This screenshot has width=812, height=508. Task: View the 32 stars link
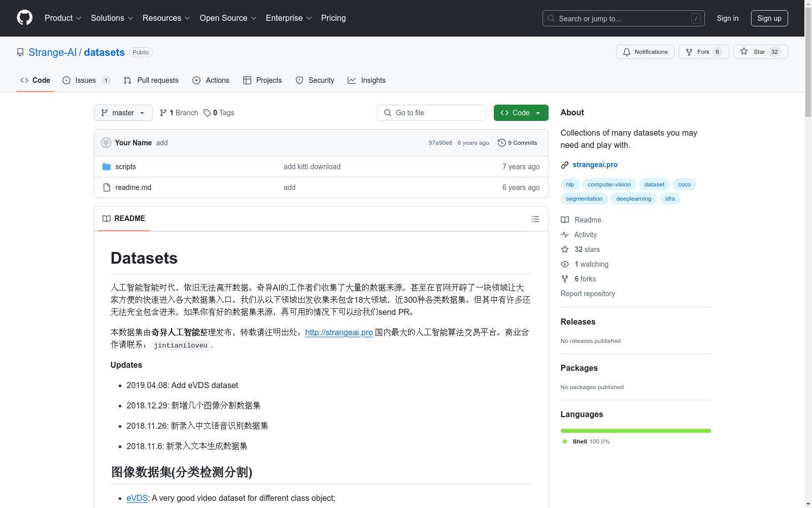tap(580, 249)
